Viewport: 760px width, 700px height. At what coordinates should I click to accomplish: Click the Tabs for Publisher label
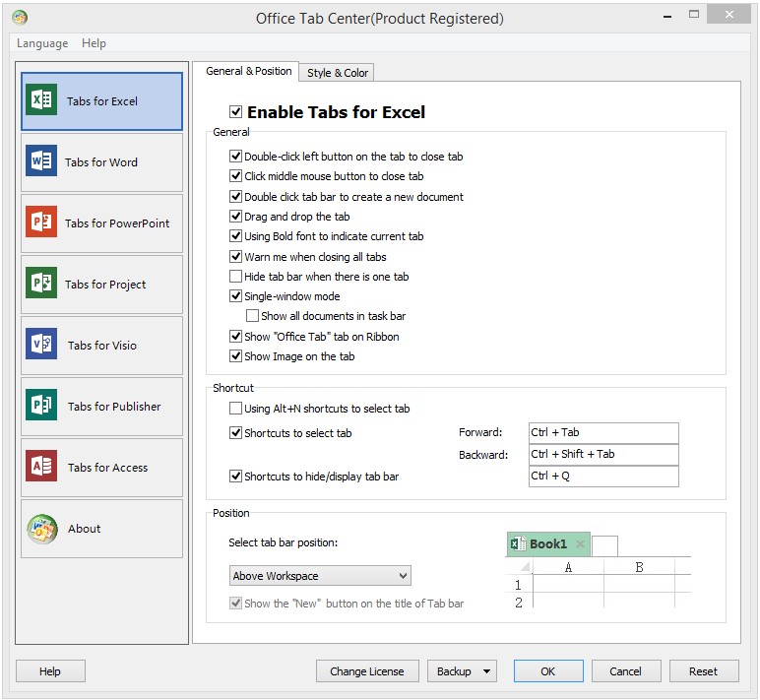[x=114, y=407]
